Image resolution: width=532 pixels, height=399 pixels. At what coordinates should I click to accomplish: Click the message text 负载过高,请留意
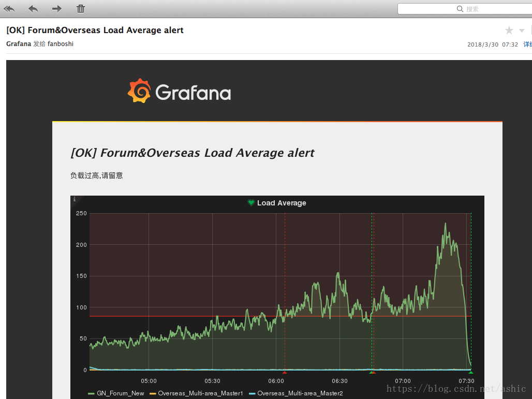[96, 175]
